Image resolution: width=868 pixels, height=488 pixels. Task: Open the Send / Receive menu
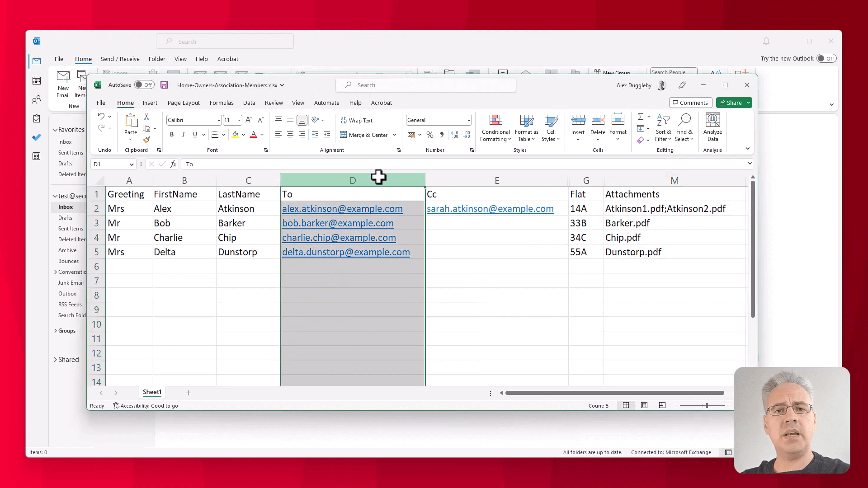[x=120, y=58]
